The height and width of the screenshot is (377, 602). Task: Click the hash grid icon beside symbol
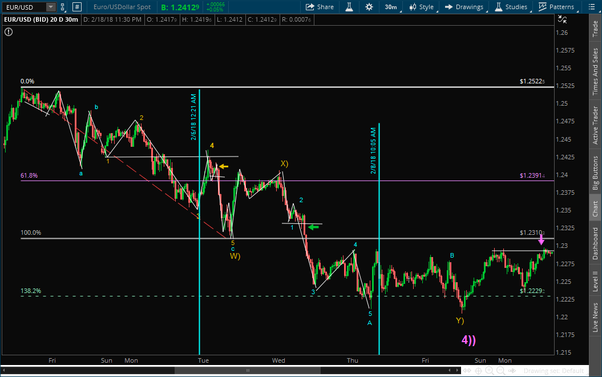77,7
